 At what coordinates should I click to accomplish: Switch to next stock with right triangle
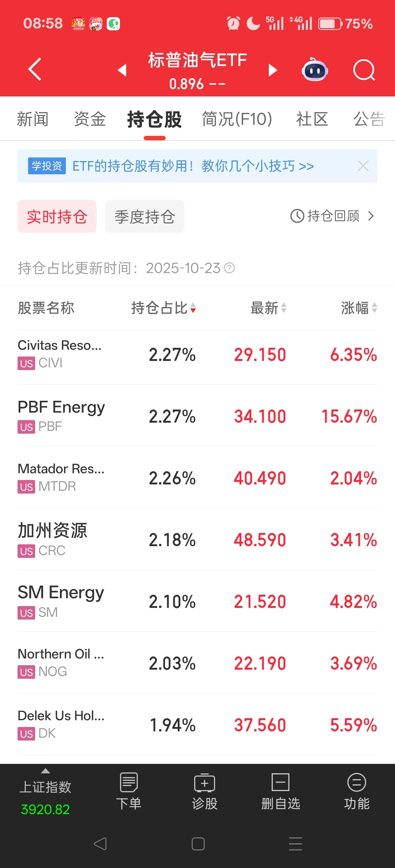coord(273,70)
